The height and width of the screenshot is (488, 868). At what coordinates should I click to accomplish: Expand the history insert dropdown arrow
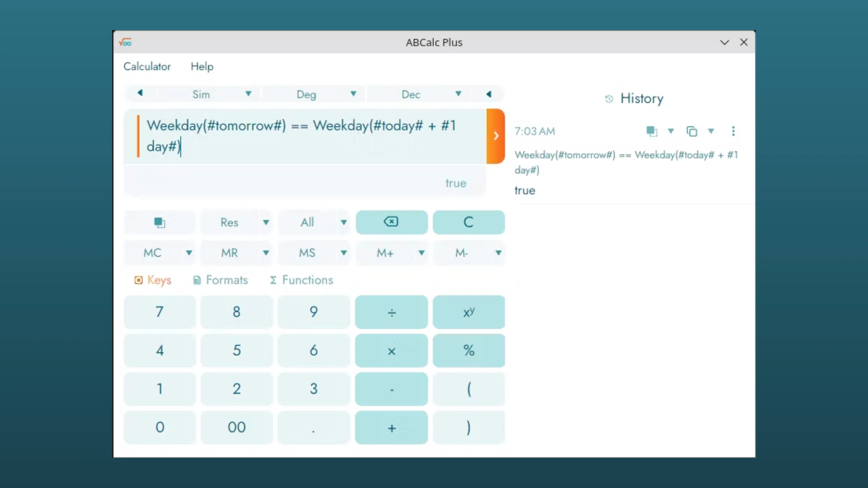tap(671, 131)
